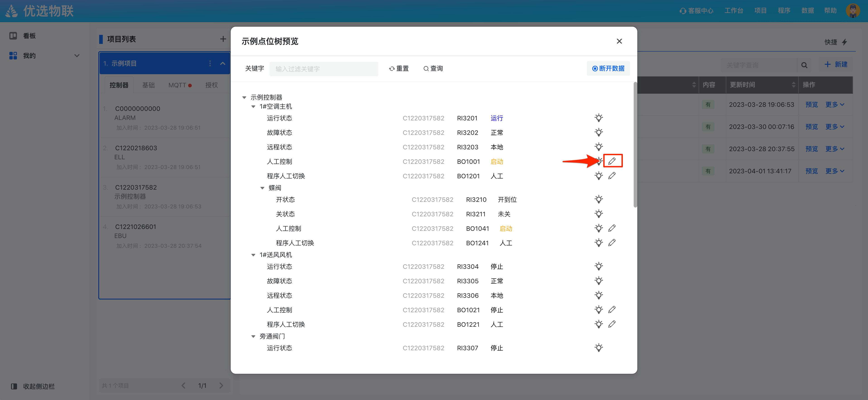This screenshot has height=400, width=868.
Task: Click lightbulb icon for RI3305 故障状态
Action: click(x=598, y=281)
